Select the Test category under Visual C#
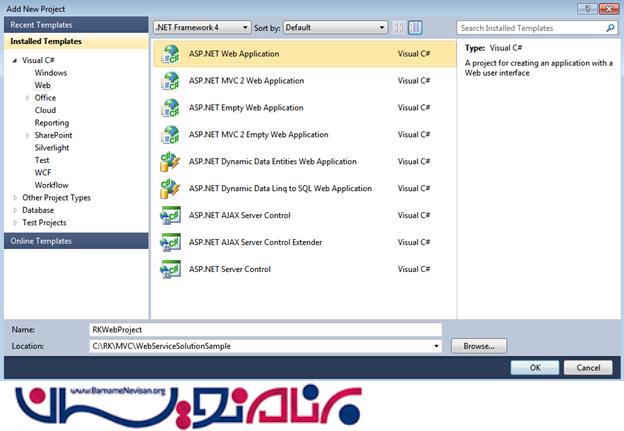The image size is (624, 431). pos(42,160)
